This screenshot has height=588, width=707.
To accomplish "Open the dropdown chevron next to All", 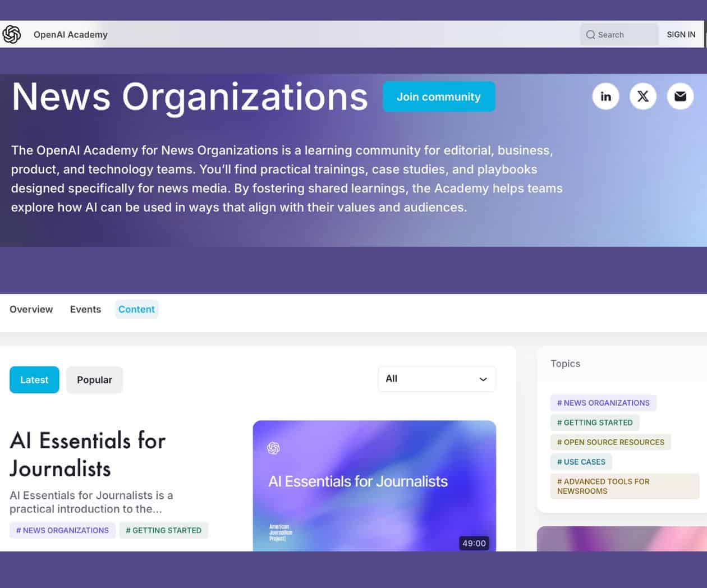I will click(x=482, y=379).
